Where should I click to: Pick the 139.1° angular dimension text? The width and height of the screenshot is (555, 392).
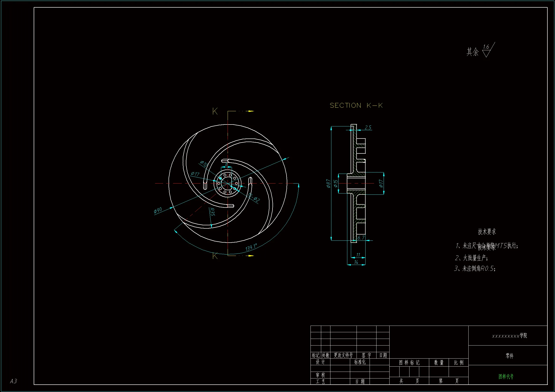pos(251,247)
